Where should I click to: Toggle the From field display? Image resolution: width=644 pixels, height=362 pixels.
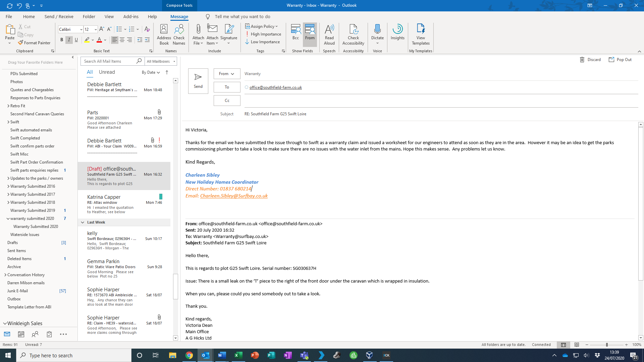[x=310, y=33]
